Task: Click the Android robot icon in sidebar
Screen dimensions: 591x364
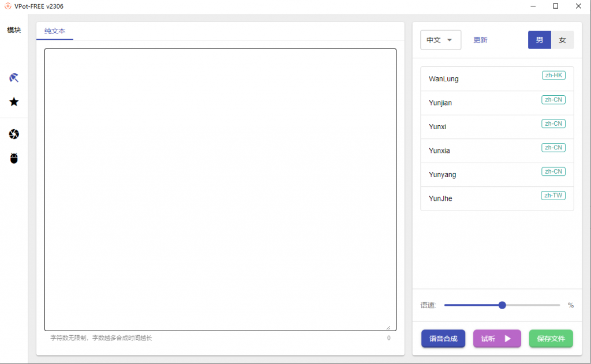Action: [x=14, y=158]
